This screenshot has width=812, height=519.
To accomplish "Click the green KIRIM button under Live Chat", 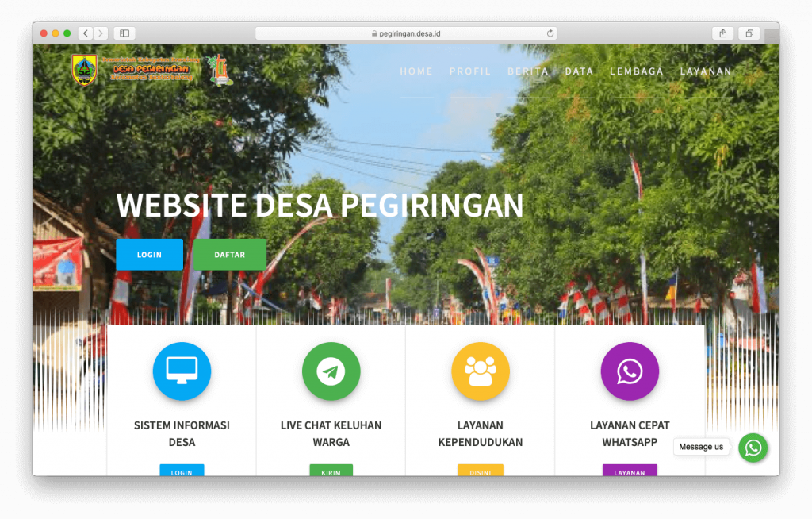I will [x=331, y=471].
